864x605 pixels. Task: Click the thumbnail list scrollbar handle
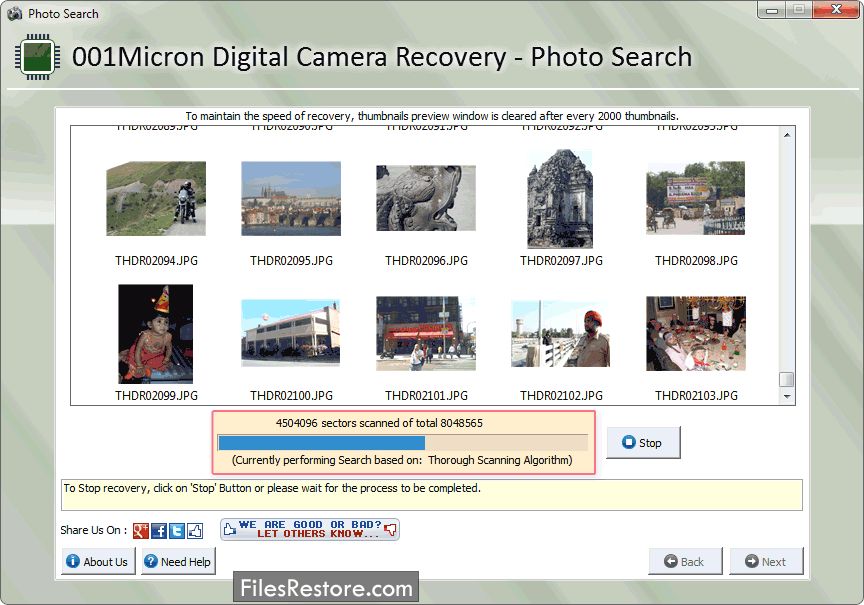[787, 380]
